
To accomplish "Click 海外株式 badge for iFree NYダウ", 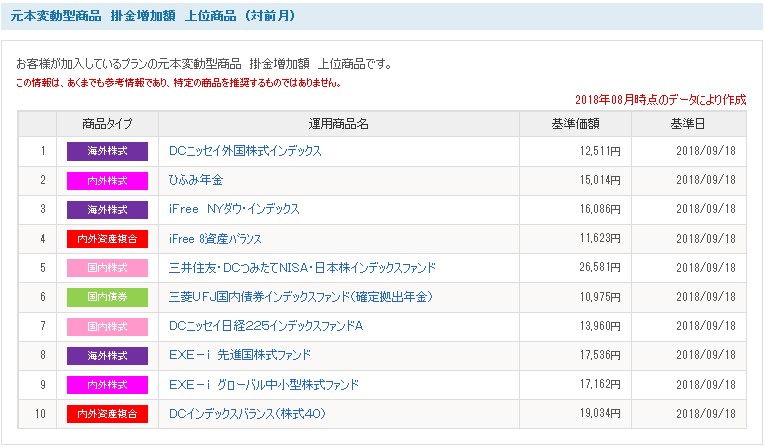I will pos(107,210).
